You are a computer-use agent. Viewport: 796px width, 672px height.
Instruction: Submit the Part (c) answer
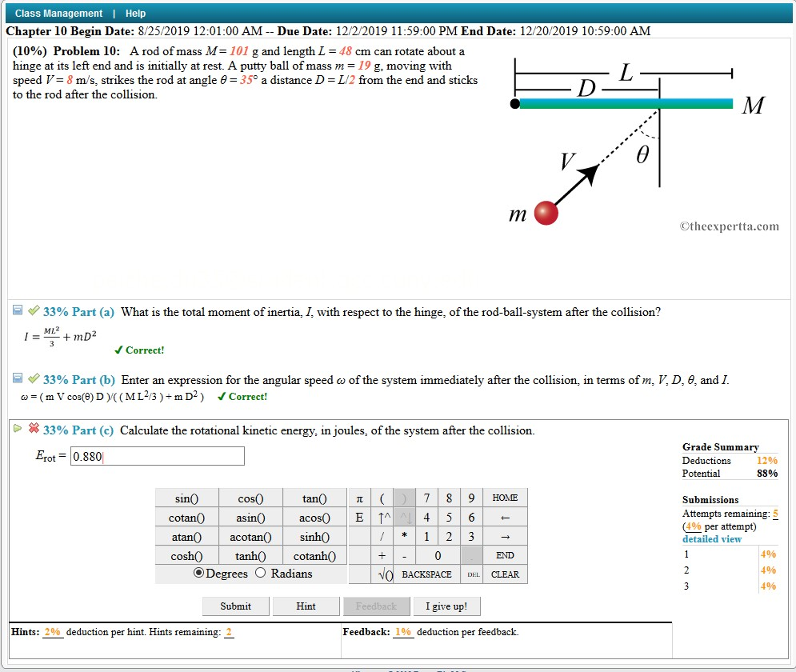(235, 606)
